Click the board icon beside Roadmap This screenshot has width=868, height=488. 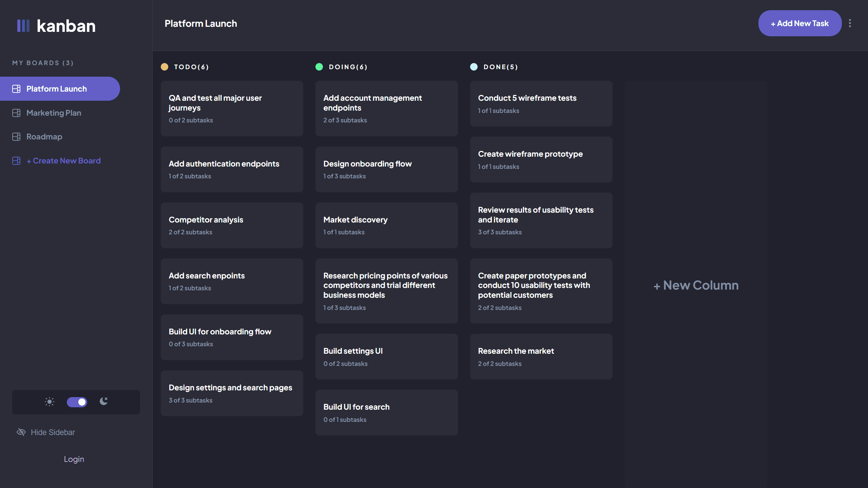tap(16, 137)
